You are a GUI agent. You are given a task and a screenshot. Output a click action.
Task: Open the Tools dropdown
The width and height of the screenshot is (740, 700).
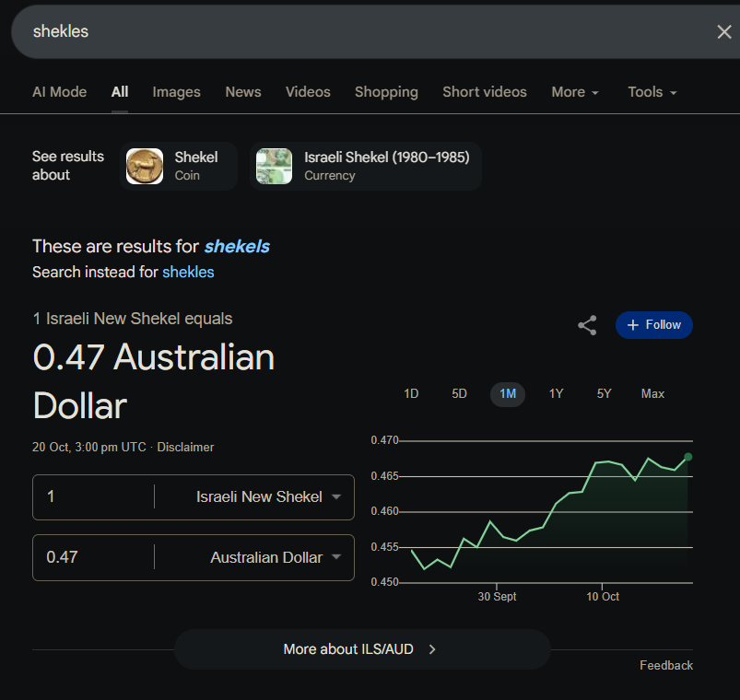tap(652, 92)
